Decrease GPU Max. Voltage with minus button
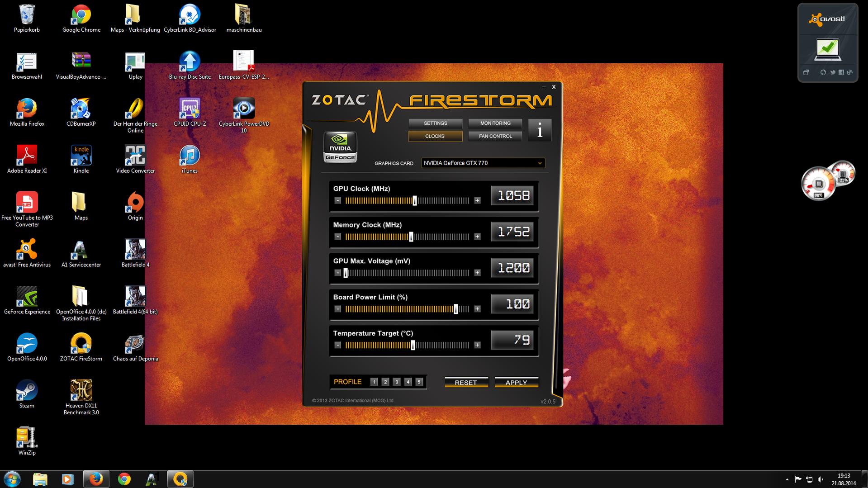This screenshot has width=868, height=488. coord(337,273)
